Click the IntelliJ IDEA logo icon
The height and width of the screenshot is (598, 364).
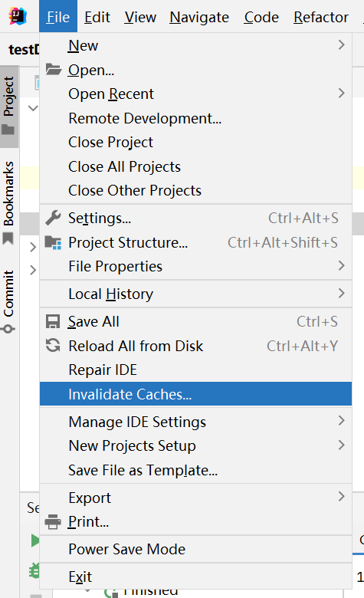tap(18, 16)
